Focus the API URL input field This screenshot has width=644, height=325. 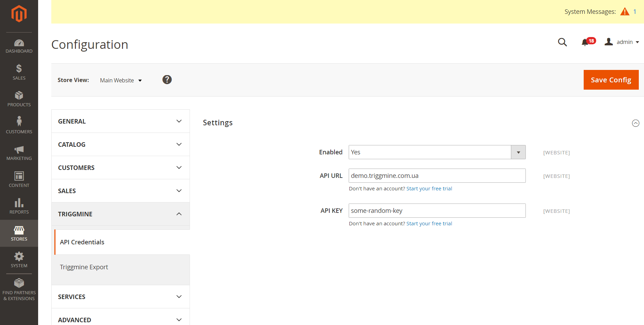[x=437, y=176]
